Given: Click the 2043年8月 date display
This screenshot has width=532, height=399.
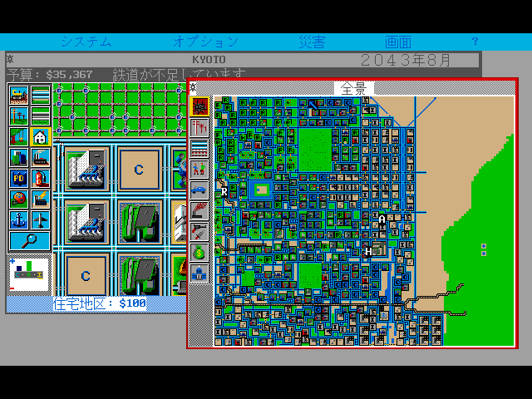Looking at the screenshot, I should click(406, 60).
